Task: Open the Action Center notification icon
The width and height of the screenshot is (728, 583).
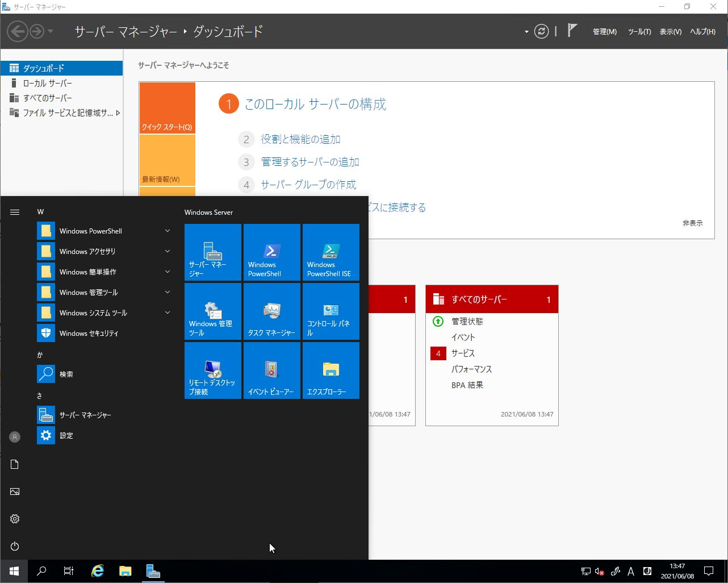Action: 709,571
